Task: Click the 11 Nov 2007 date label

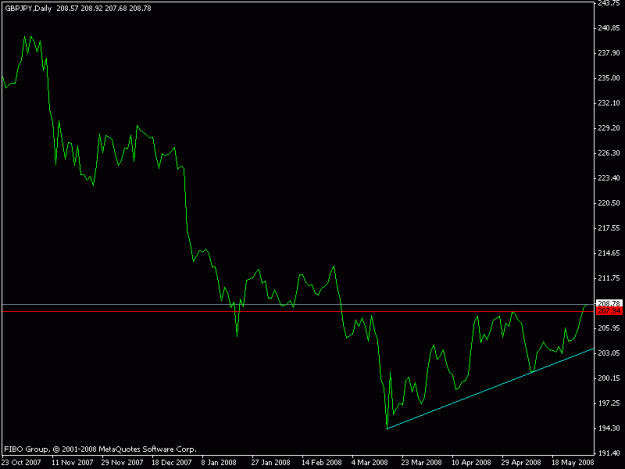Action: pyautogui.click(x=72, y=463)
